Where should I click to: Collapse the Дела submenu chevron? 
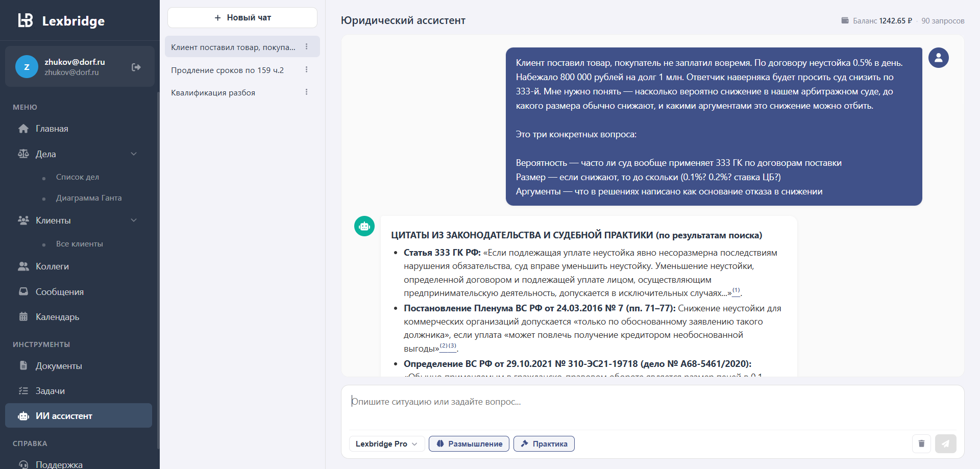[x=134, y=154]
